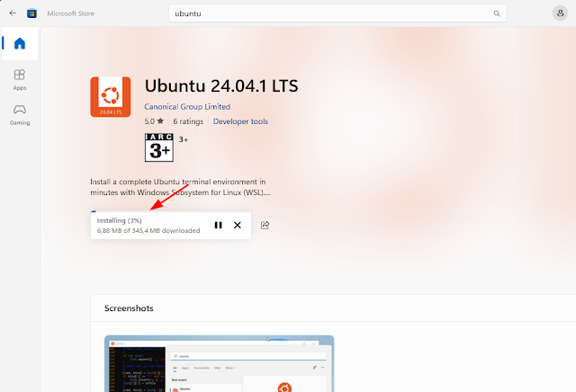Click the 3+ age label text

[184, 139]
